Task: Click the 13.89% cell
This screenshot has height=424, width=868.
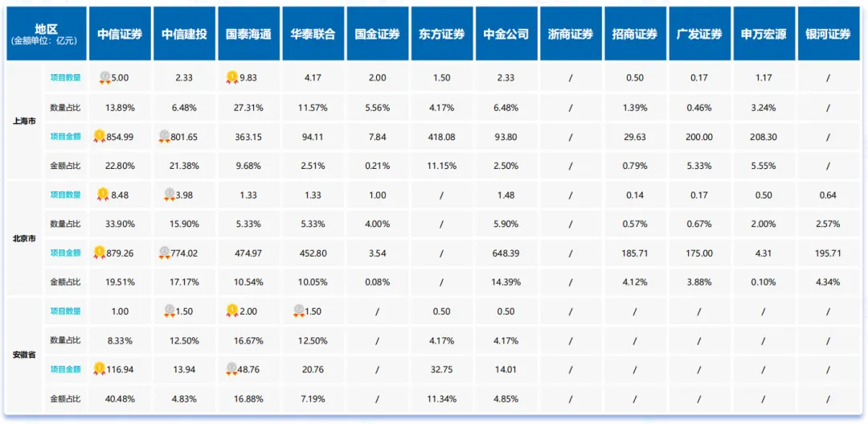Action: [x=120, y=108]
